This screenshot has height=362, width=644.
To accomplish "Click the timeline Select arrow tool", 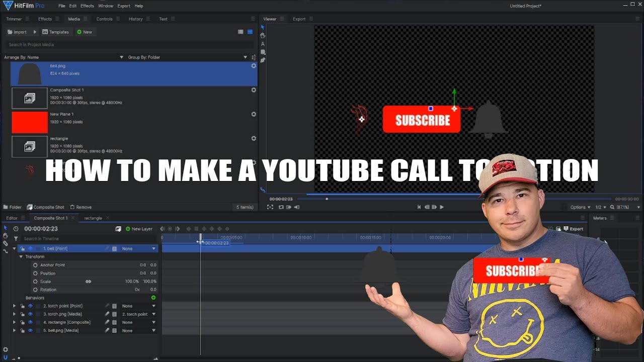I will [x=6, y=228].
